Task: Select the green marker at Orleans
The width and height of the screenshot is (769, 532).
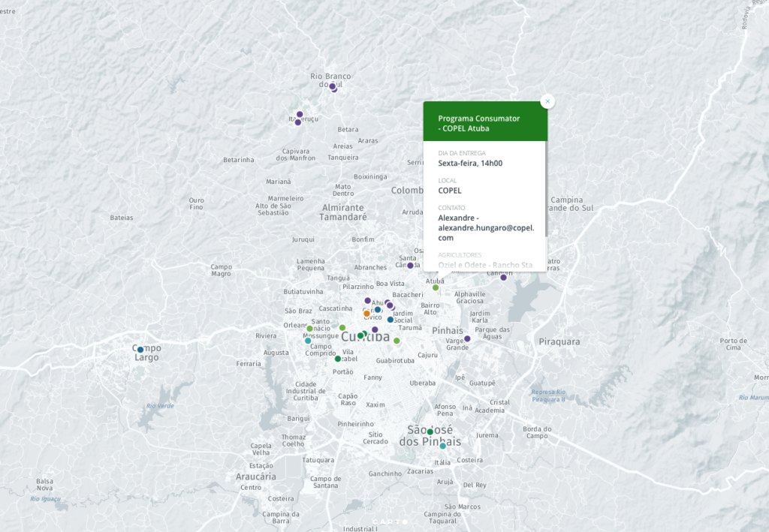Action: click(310, 329)
